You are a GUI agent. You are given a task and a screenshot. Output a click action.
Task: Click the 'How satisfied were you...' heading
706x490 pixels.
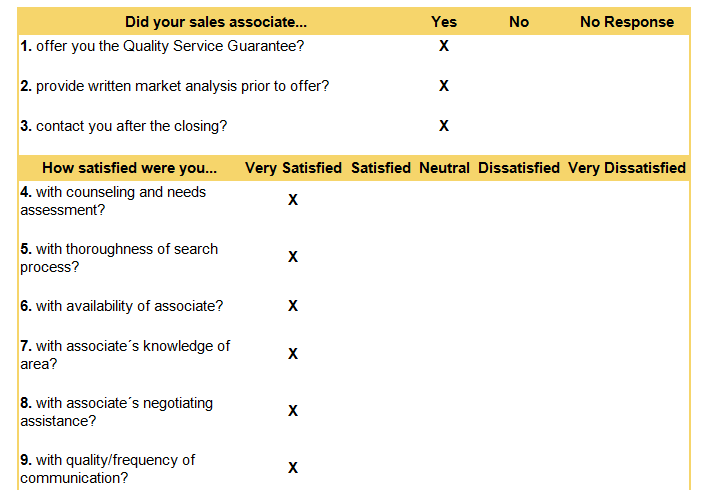pyautogui.click(x=129, y=168)
